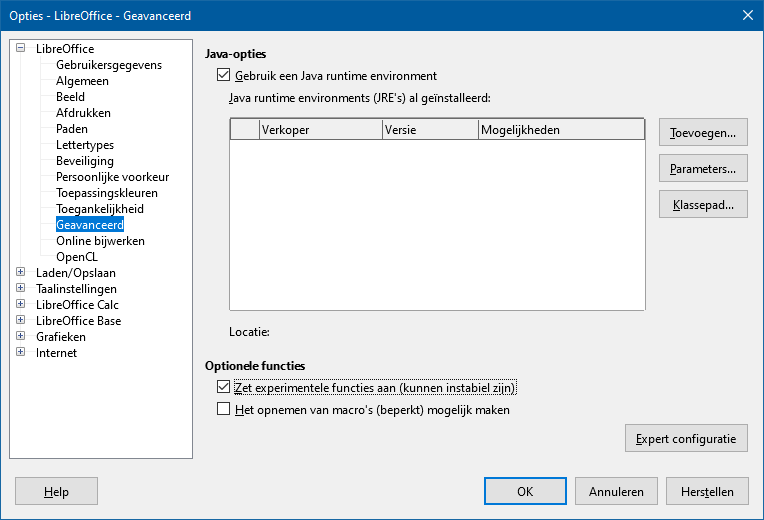This screenshot has height=520, width=764.
Task: Click the Mogelijkheden column header
Action: coord(561,130)
